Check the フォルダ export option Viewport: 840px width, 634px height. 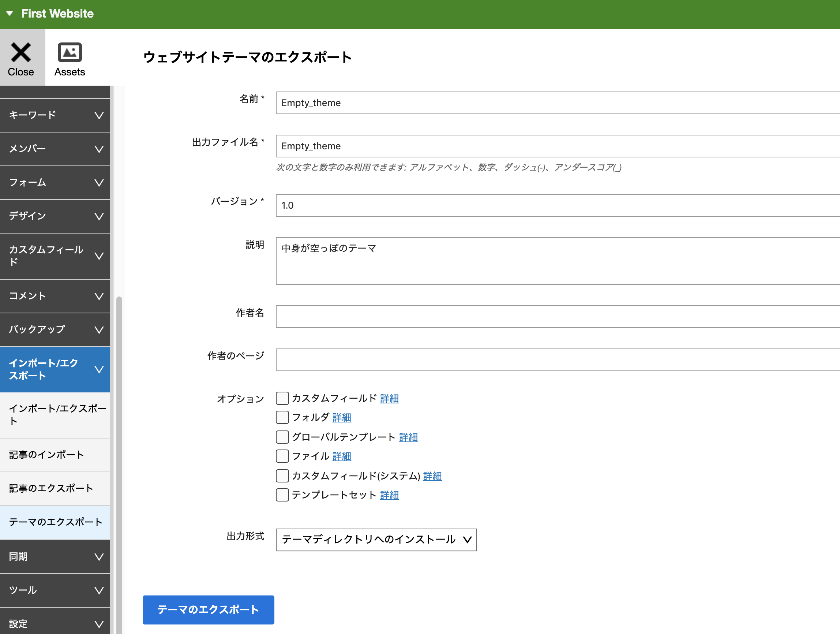coord(282,417)
